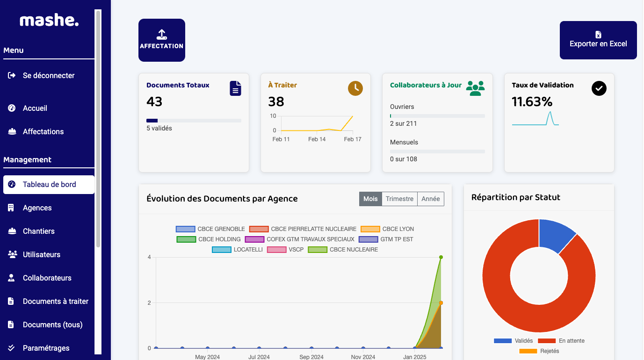Toggle En attente legend in status donut
Viewport: 644px width, 360px height.
pyautogui.click(x=561, y=341)
